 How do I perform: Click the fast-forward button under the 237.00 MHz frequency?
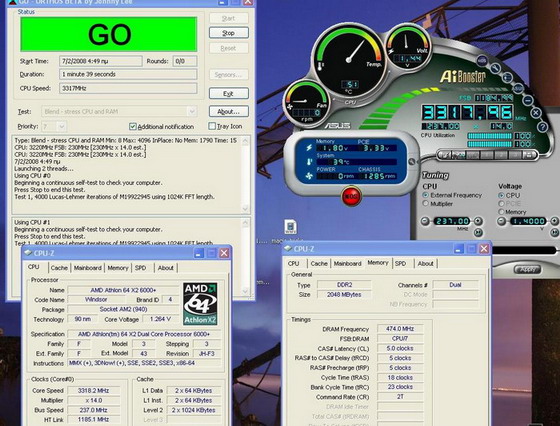(478, 232)
